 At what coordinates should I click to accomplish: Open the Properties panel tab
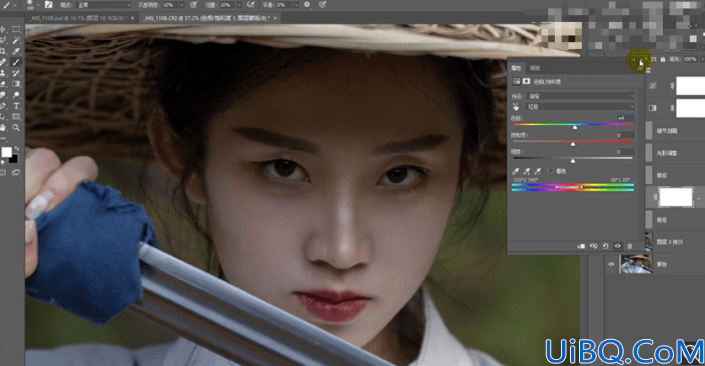pos(516,68)
